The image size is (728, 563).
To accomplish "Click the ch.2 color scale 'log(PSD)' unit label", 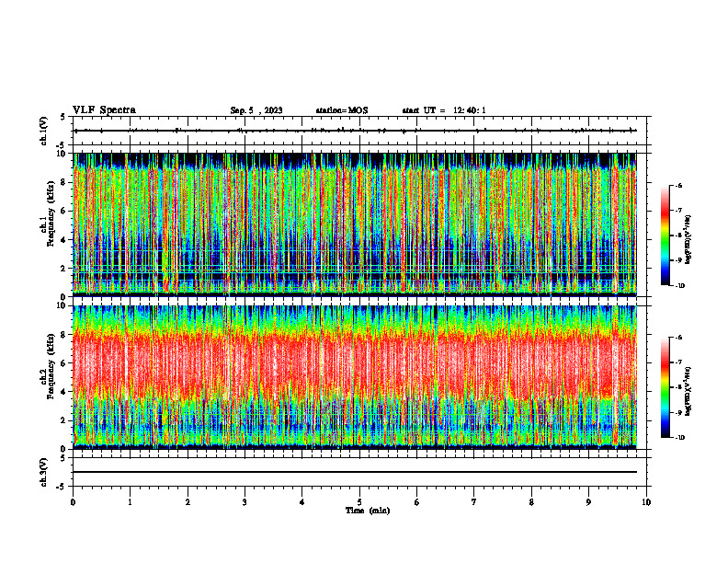I will pyautogui.click(x=689, y=391).
